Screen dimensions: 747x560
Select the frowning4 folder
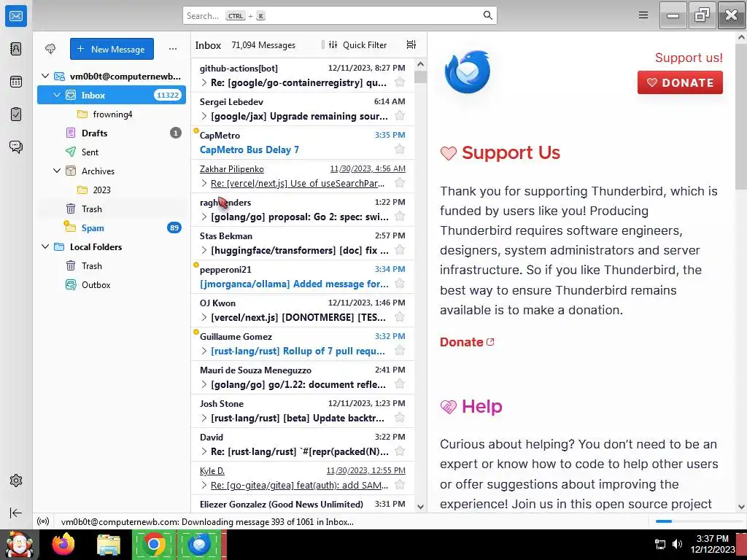(x=112, y=114)
